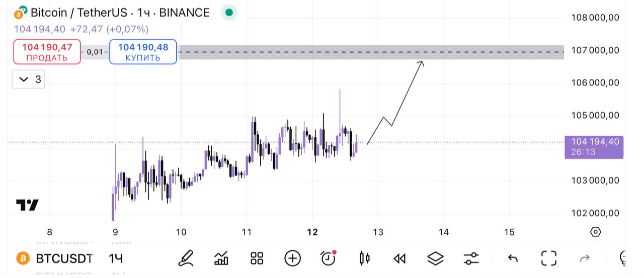Click the hexagon scale settings icon
This screenshot has width=644, height=278.
(595, 232)
